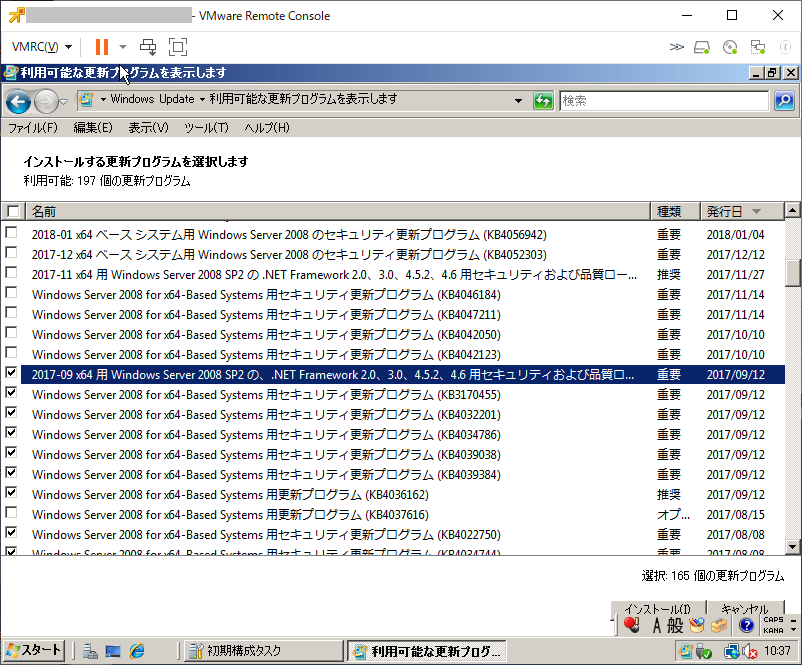Select the KB4022750 update row
This screenshot has width=802, height=665.
(x=403, y=535)
